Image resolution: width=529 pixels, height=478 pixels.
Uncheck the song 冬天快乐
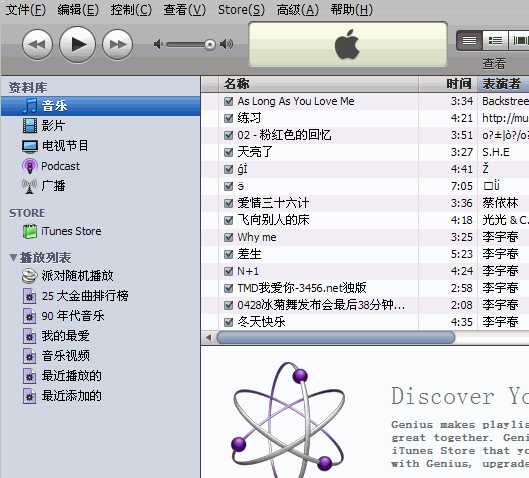(x=229, y=322)
